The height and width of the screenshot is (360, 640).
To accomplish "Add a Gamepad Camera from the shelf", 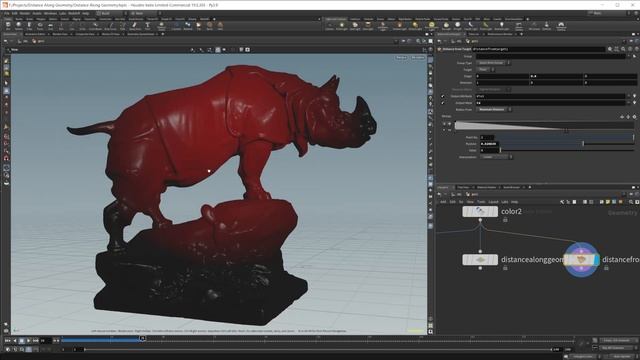I will click(x=561, y=26).
